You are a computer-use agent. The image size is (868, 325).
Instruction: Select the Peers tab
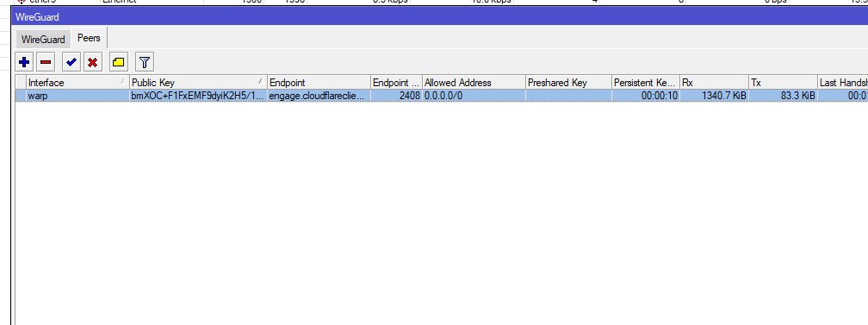pyautogui.click(x=89, y=38)
